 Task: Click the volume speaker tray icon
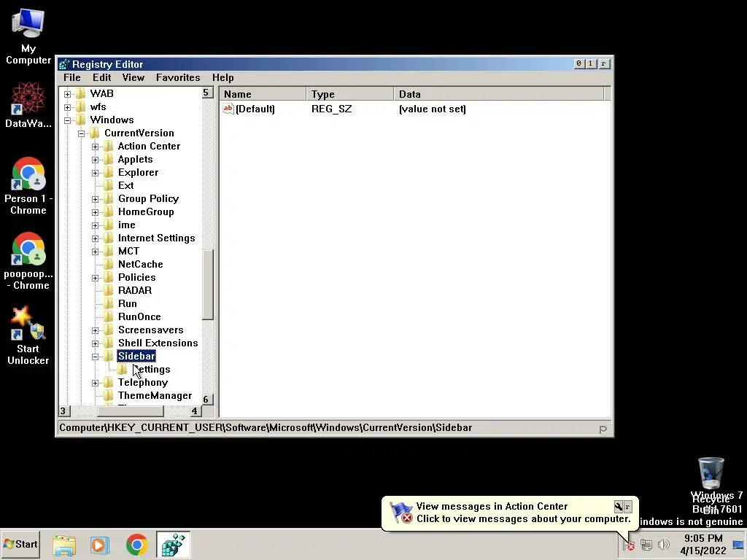click(x=664, y=544)
